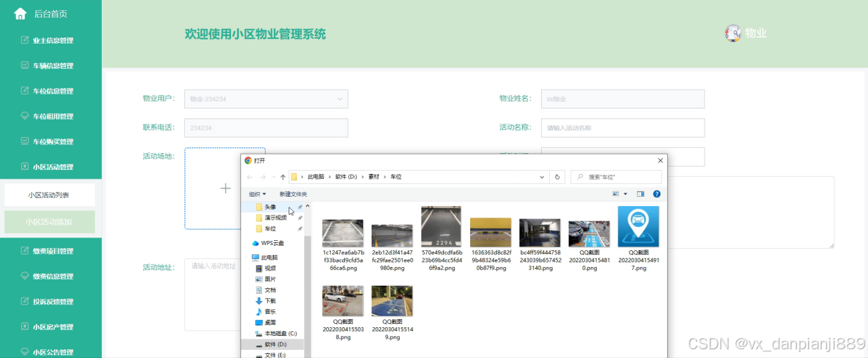Click 素材 in the address breadcrumb

click(x=373, y=177)
